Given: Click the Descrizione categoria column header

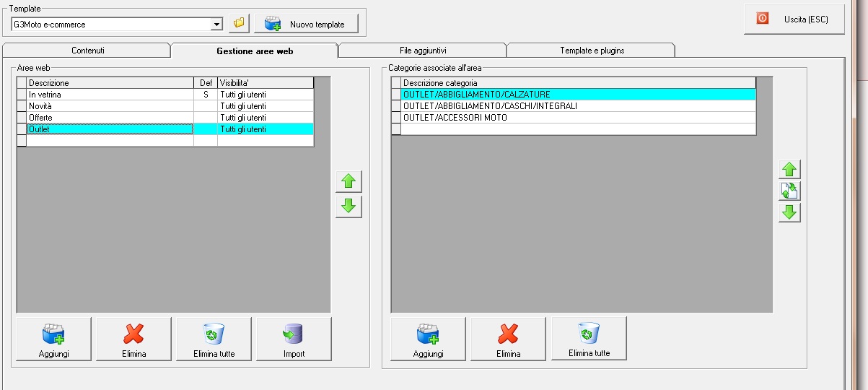Looking at the screenshot, I should pos(578,83).
